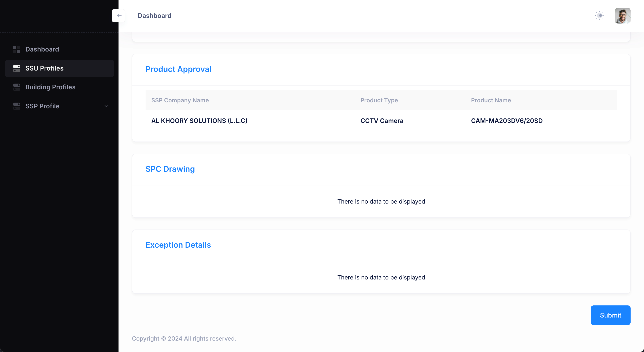Select the AL KHOORY SOLUTIONS table row
Screen dimensions: 644x352
click(x=199, y=121)
